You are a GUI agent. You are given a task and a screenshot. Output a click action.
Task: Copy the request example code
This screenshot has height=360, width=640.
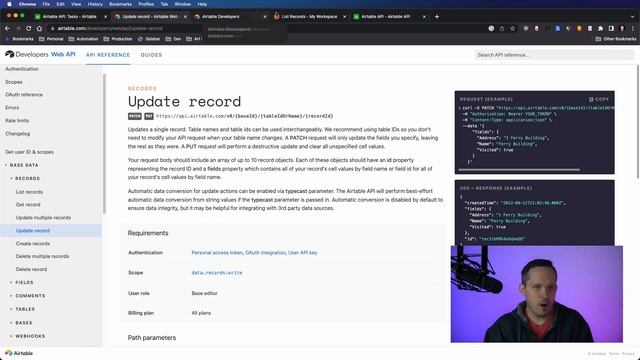[x=599, y=99]
